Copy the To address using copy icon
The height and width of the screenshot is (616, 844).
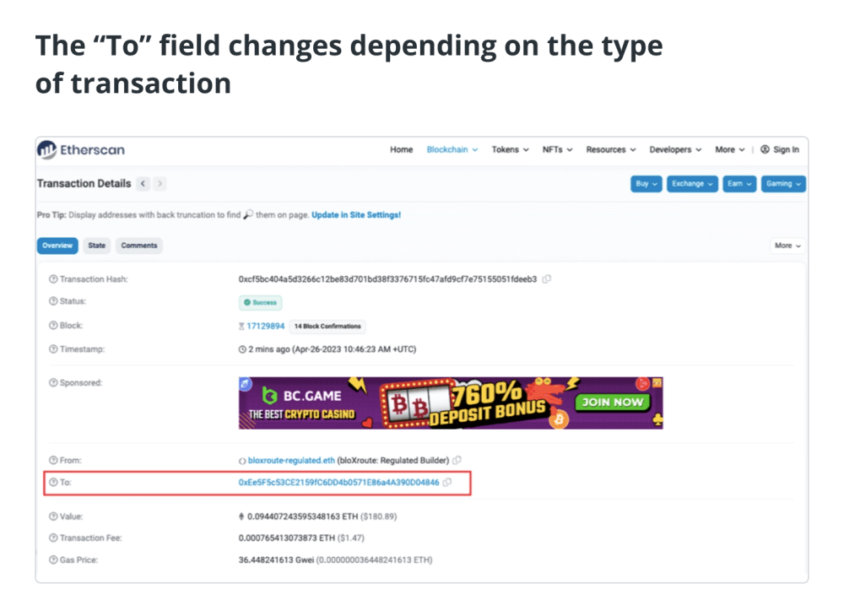click(x=447, y=483)
